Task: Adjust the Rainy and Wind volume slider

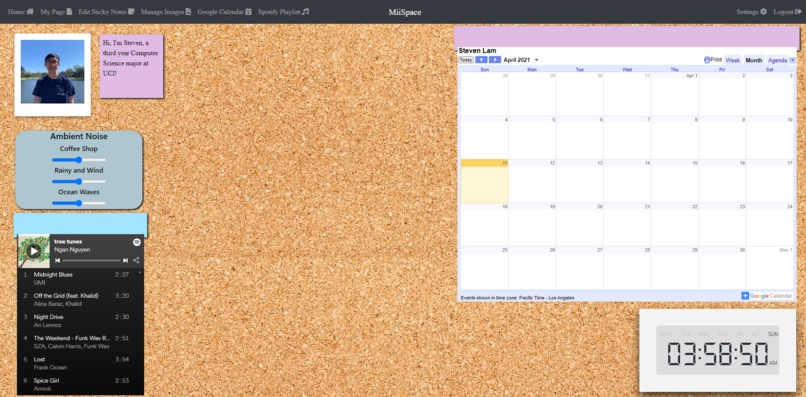Action: (79, 182)
